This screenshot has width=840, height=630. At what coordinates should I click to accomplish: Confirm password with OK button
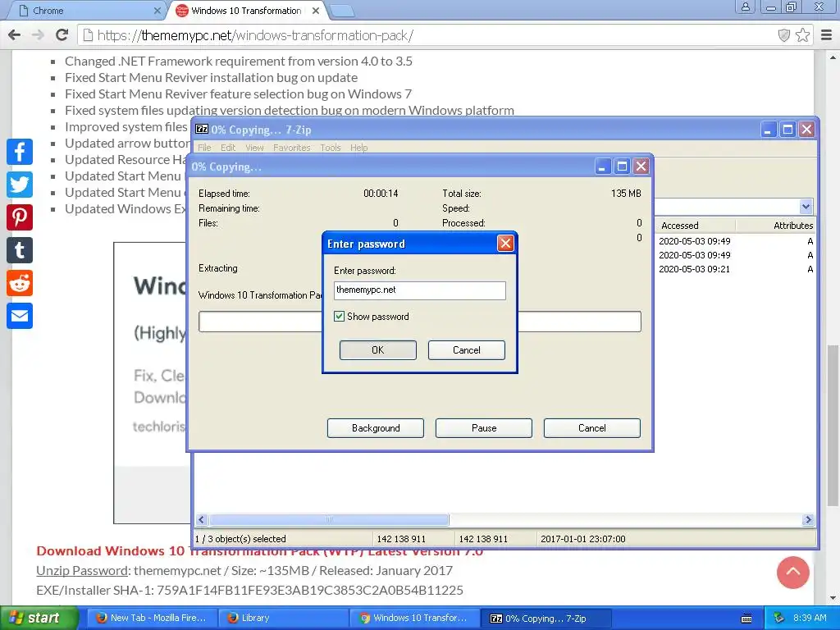point(377,349)
